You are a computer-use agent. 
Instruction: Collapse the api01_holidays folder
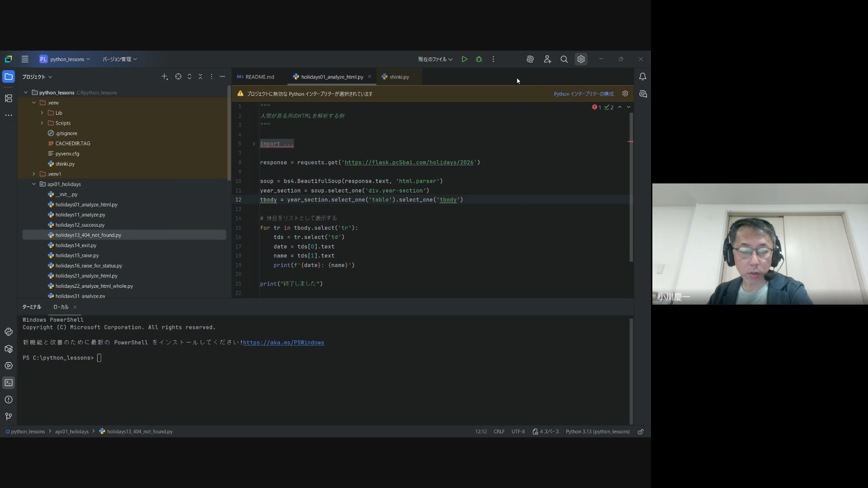(x=34, y=184)
